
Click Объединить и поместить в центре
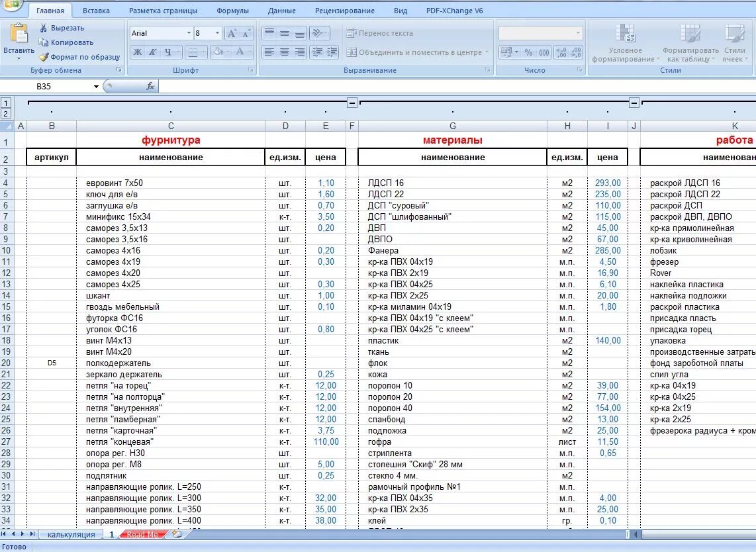(x=414, y=52)
